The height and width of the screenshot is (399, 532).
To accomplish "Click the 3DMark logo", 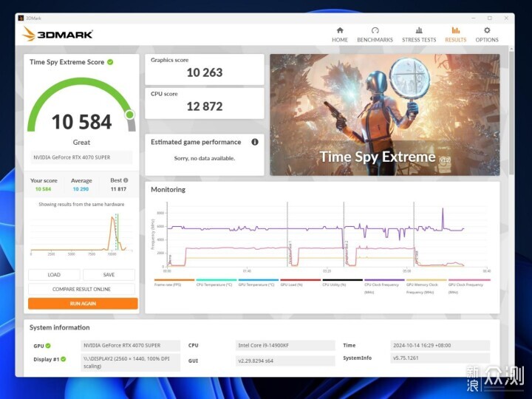I will pos(58,34).
